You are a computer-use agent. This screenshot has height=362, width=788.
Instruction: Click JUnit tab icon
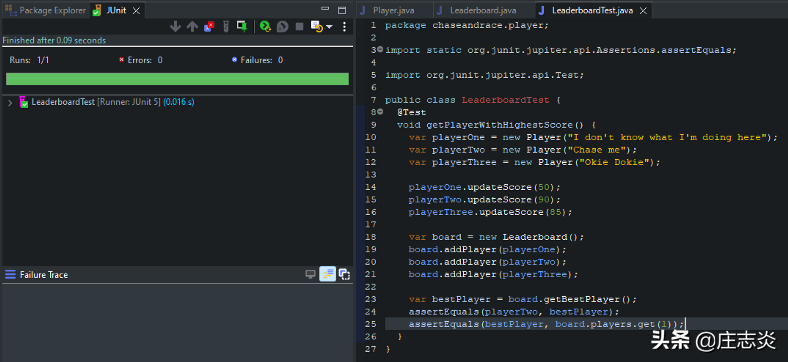[96, 10]
